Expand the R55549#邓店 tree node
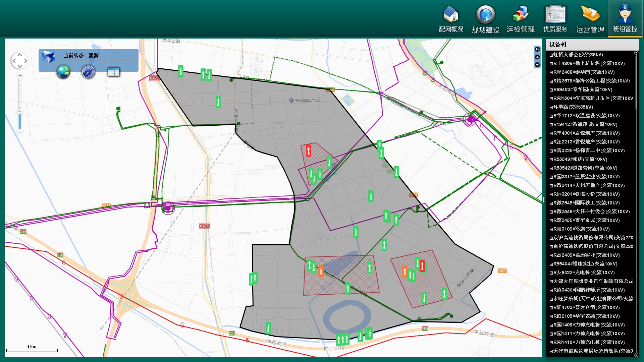 tap(551, 160)
